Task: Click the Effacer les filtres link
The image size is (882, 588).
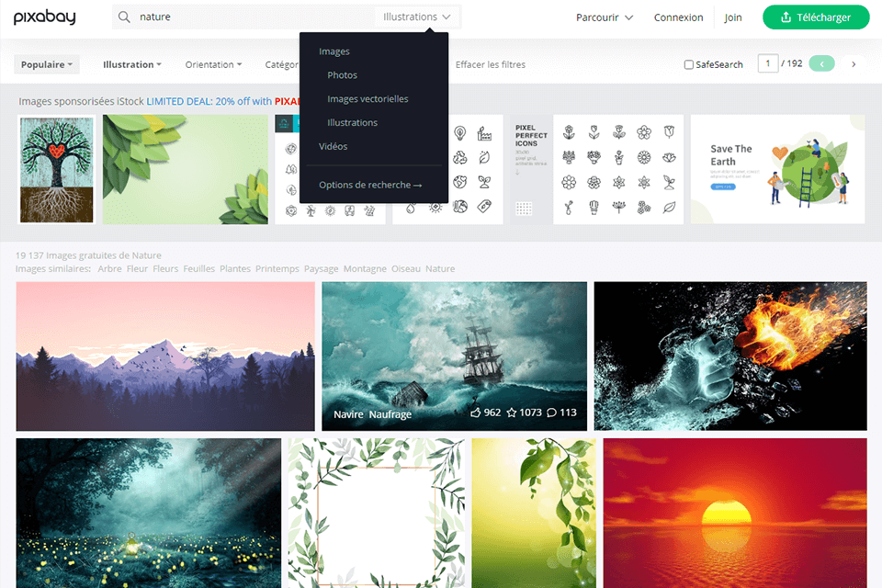Action: click(488, 64)
